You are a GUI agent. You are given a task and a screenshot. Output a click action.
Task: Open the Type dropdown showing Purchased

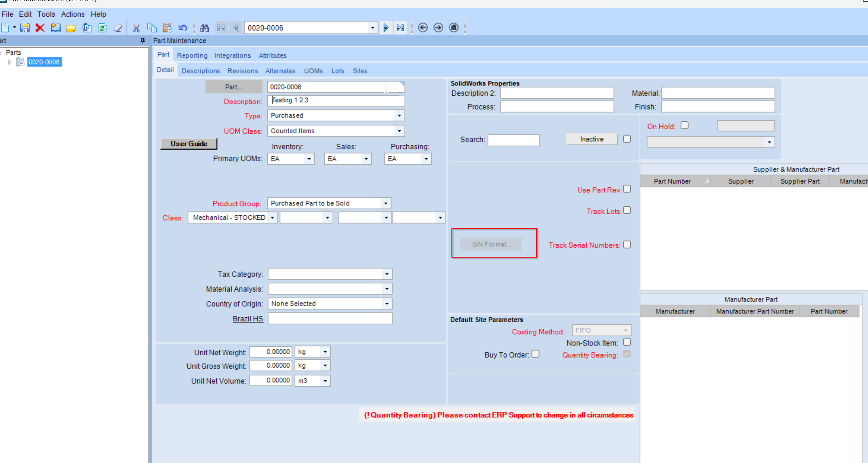coord(399,116)
